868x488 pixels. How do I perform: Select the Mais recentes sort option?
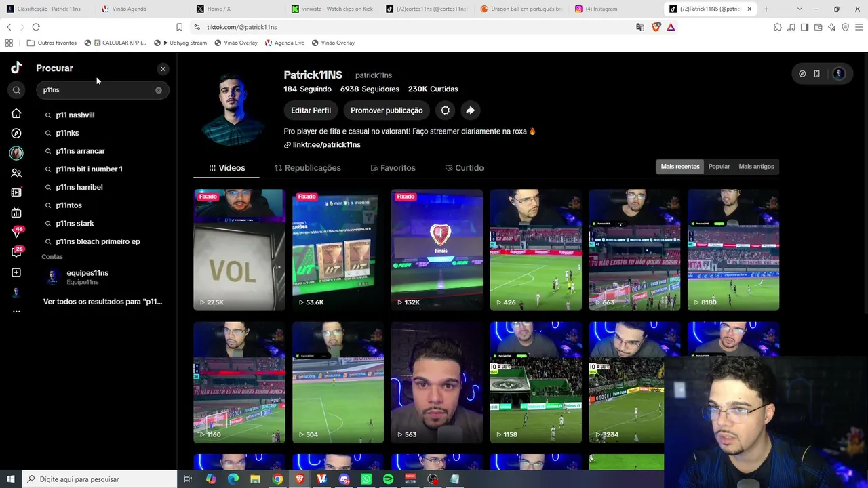[680, 167]
